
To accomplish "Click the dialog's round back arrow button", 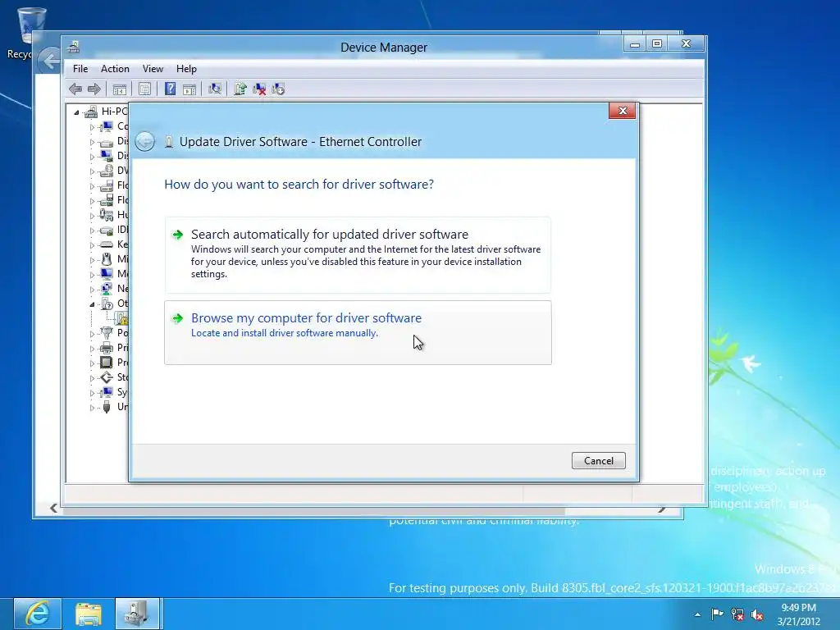I will coord(144,141).
